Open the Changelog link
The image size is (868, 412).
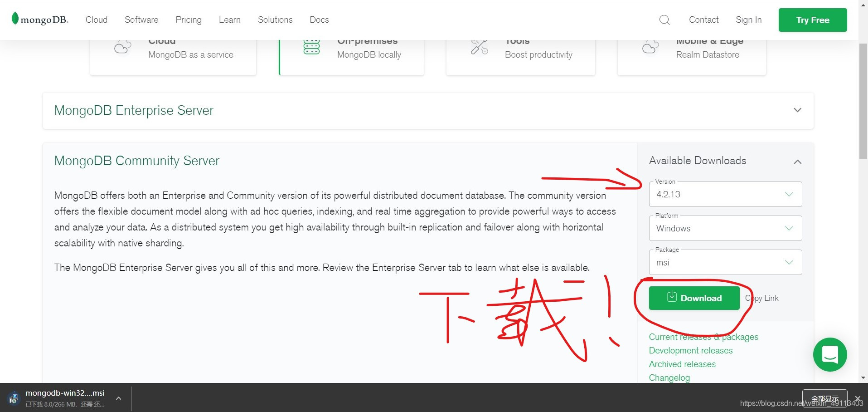[x=669, y=378]
